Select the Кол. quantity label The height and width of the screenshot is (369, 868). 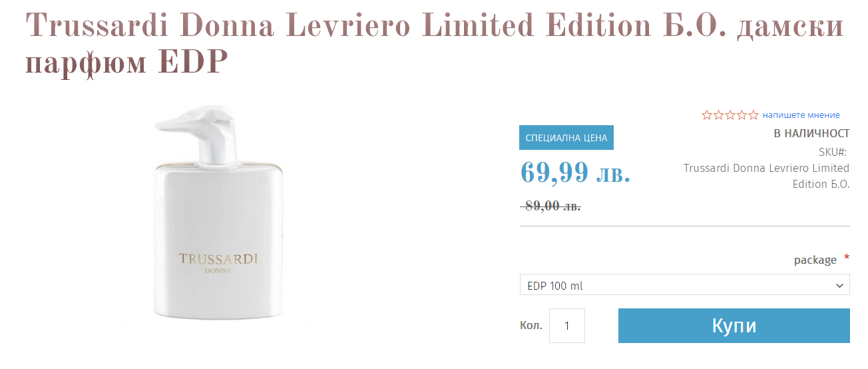(x=531, y=326)
